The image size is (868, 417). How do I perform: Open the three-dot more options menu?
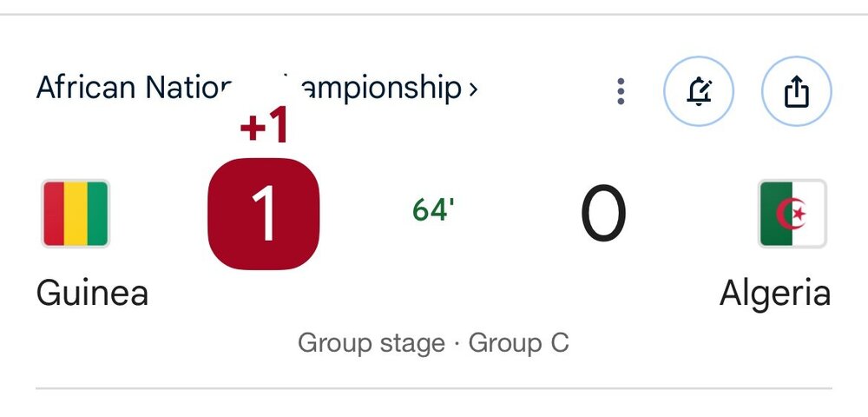(x=620, y=91)
